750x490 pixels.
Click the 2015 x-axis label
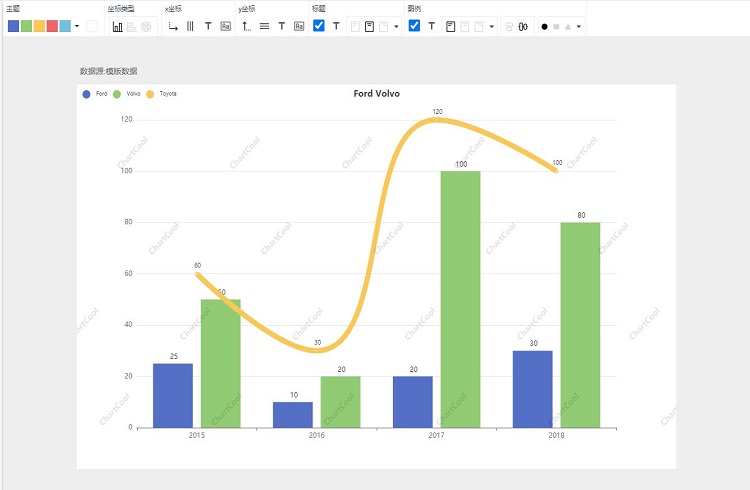[197, 435]
